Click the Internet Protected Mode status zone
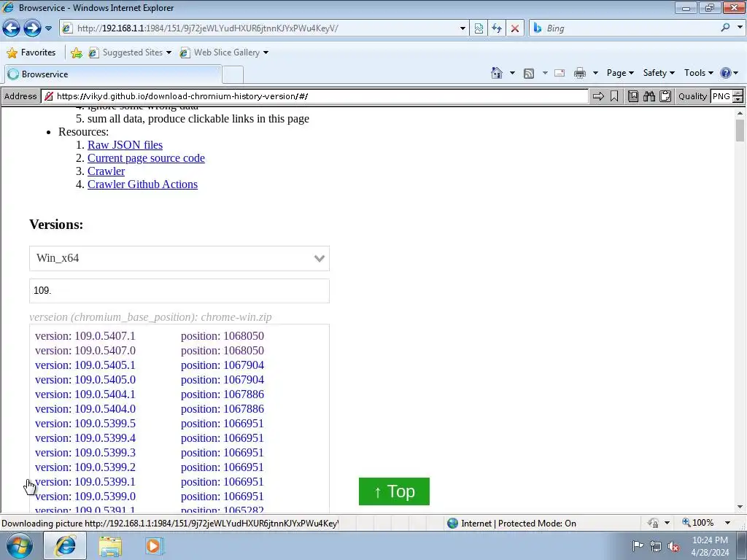Screen dimensions: 747x560 click(511, 523)
